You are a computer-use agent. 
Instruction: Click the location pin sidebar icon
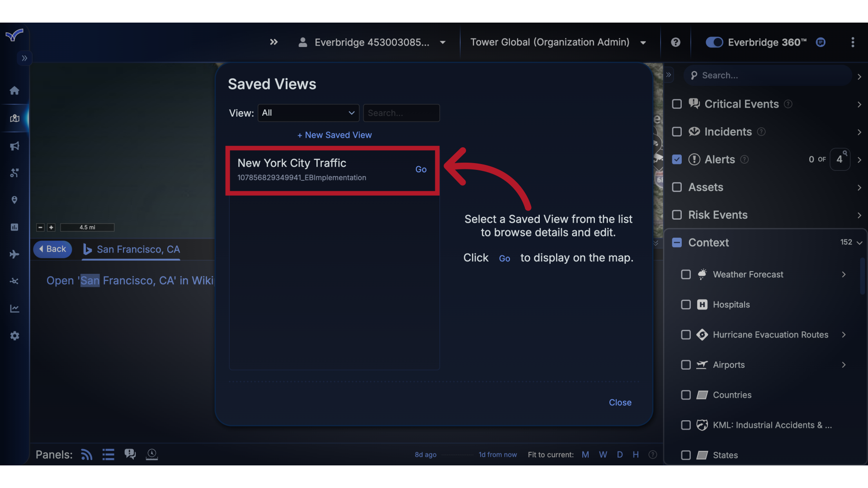point(15,200)
